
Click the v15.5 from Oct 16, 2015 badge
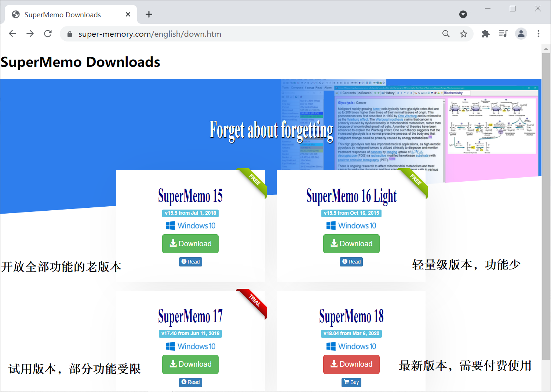pos(351,213)
